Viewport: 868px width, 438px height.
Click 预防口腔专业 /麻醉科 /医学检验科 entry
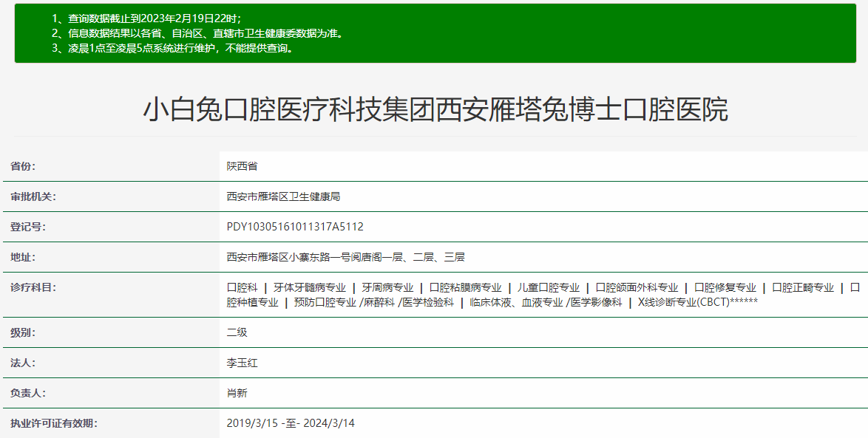(374, 303)
